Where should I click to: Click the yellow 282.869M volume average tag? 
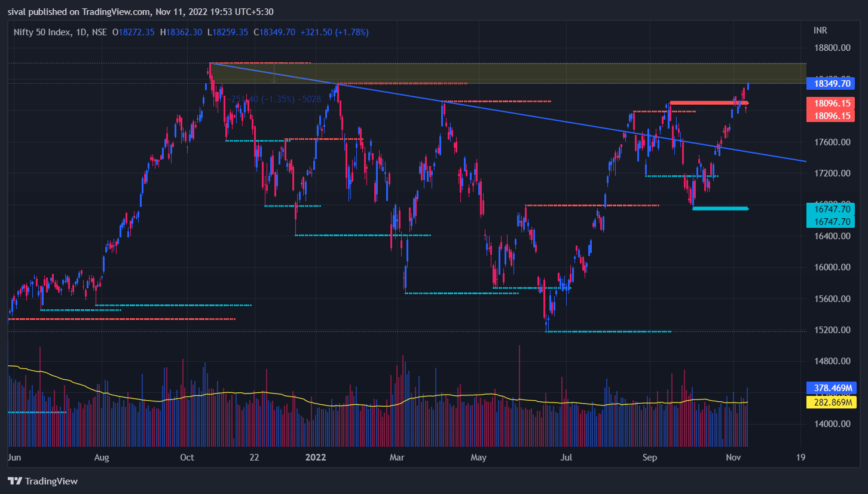click(831, 402)
